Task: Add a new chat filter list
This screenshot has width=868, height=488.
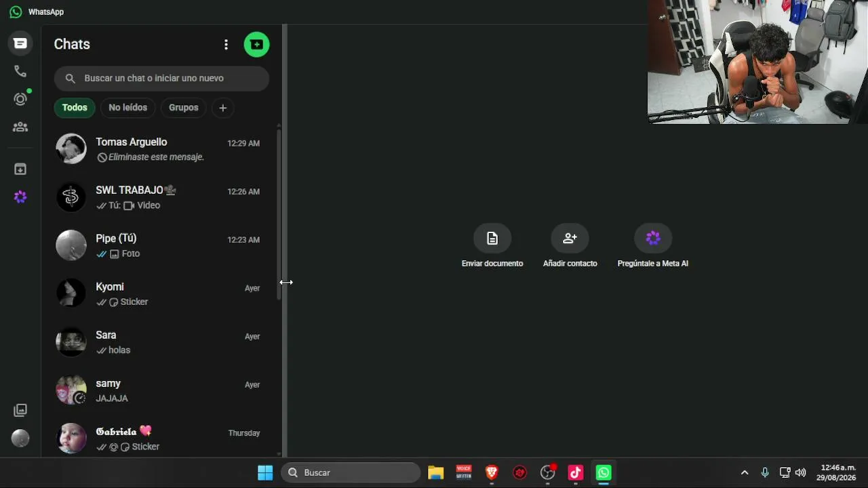Action: pos(222,108)
